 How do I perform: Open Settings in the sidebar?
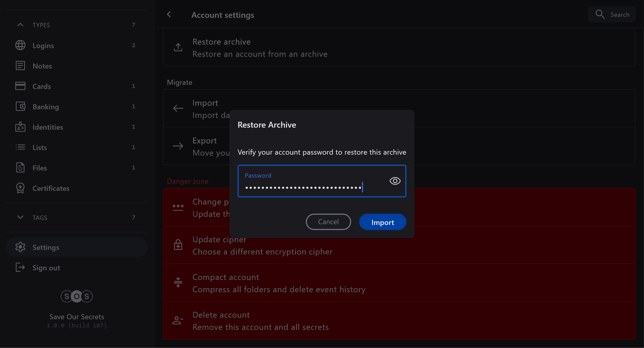click(46, 247)
